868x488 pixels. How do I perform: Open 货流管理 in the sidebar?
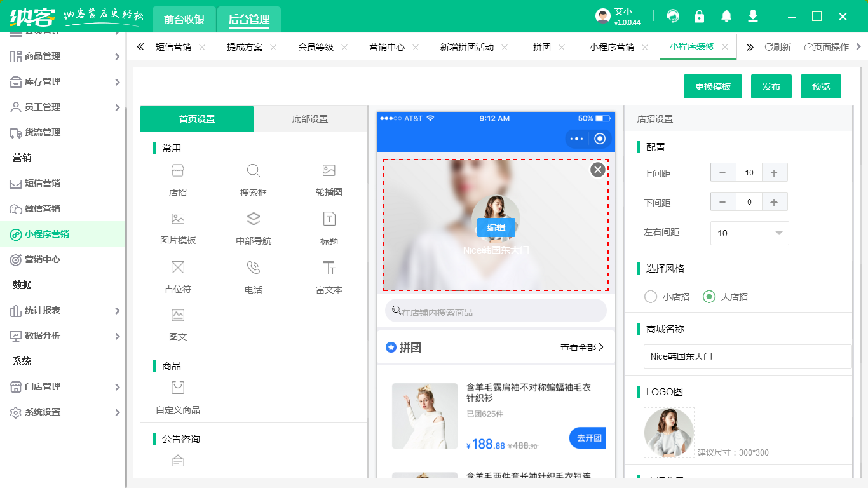62,132
